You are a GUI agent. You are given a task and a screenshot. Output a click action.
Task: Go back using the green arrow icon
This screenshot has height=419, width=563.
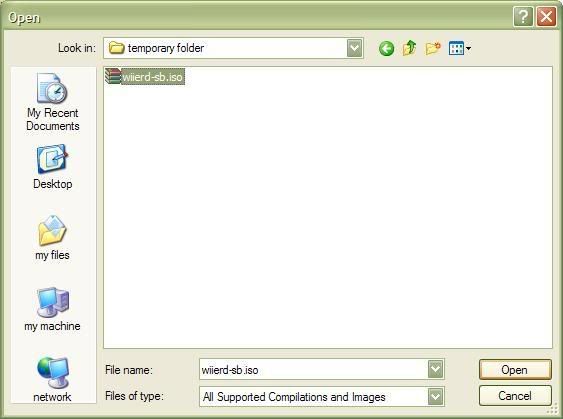(x=386, y=48)
